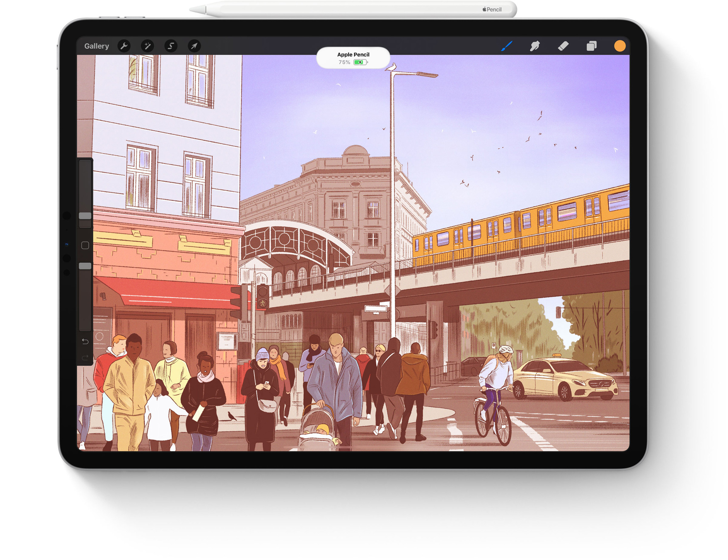Image resolution: width=728 pixels, height=560 pixels.
Task: Select the Smudge tool
Action: (535, 46)
